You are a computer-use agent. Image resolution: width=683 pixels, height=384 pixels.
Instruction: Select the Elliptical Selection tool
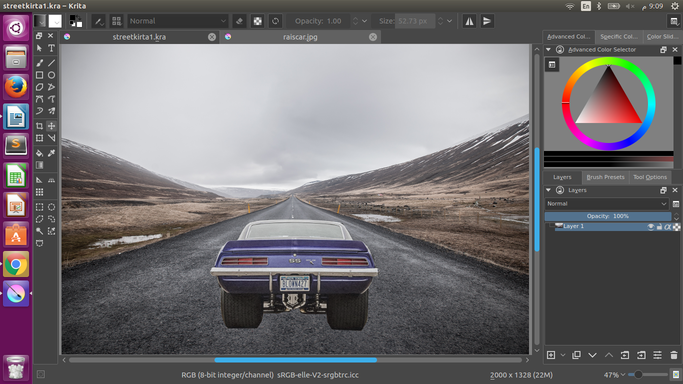51,207
